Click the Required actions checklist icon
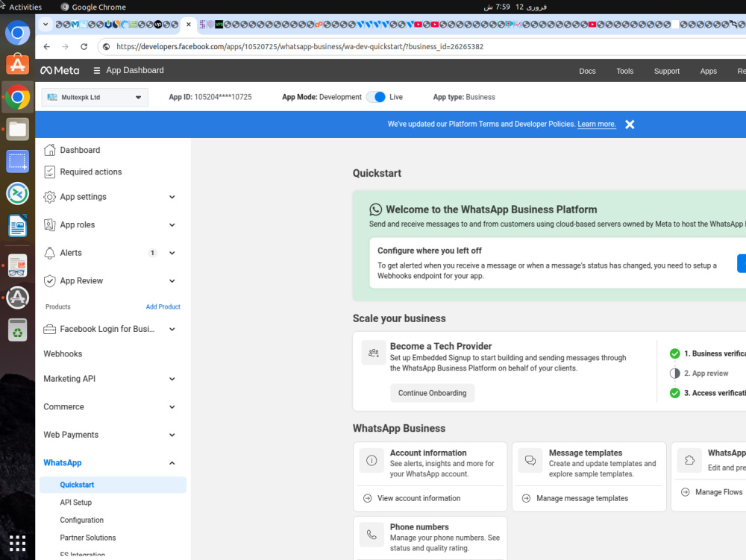Image resolution: width=746 pixels, height=560 pixels. pyautogui.click(x=49, y=172)
